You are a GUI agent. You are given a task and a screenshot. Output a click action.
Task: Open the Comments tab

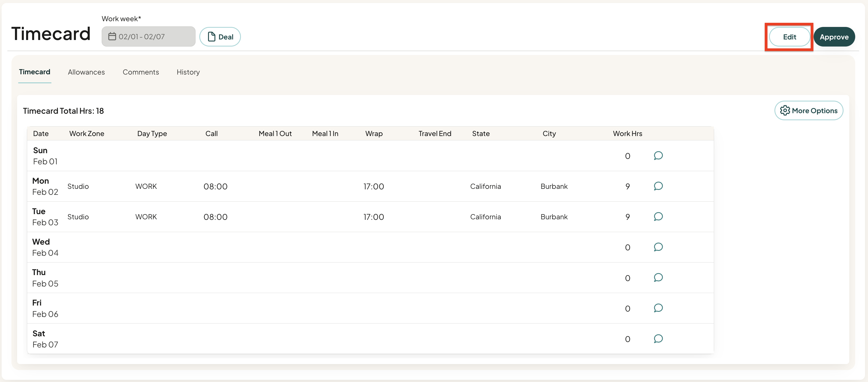click(141, 72)
